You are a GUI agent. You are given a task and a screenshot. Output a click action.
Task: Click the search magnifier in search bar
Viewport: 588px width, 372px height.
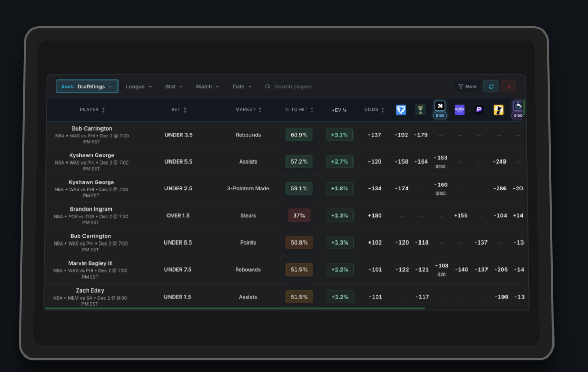pos(267,86)
